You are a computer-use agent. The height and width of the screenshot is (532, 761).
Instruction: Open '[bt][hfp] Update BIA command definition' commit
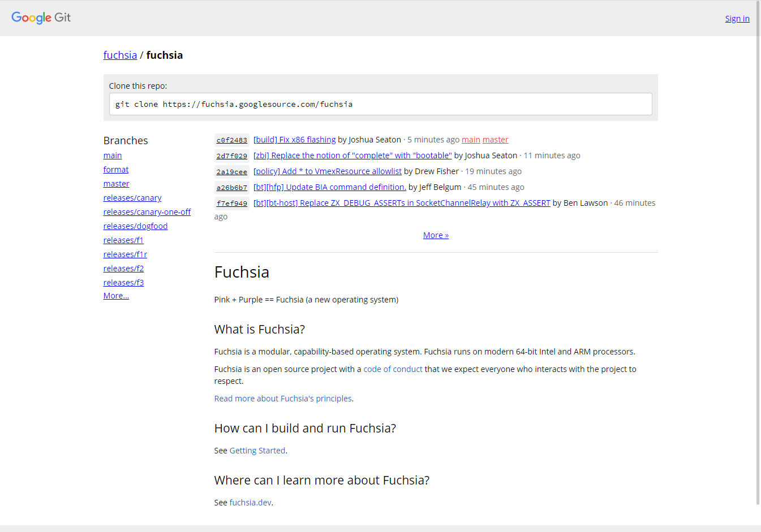[330, 187]
